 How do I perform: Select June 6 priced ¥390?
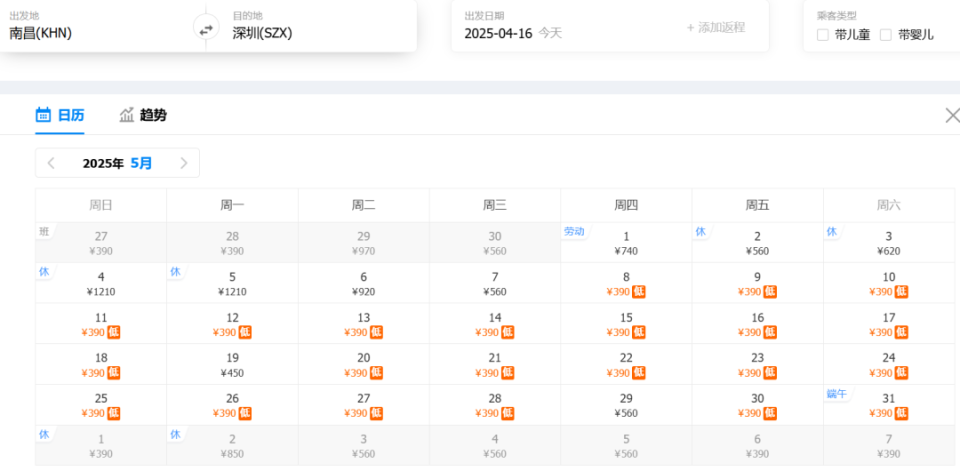tap(757, 445)
